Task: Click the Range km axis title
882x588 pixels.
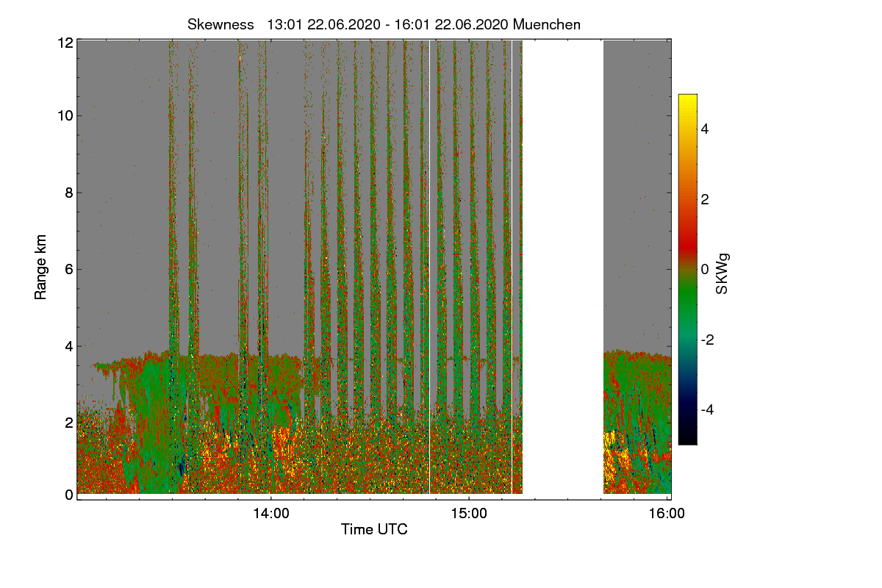Action: point(40,268)
